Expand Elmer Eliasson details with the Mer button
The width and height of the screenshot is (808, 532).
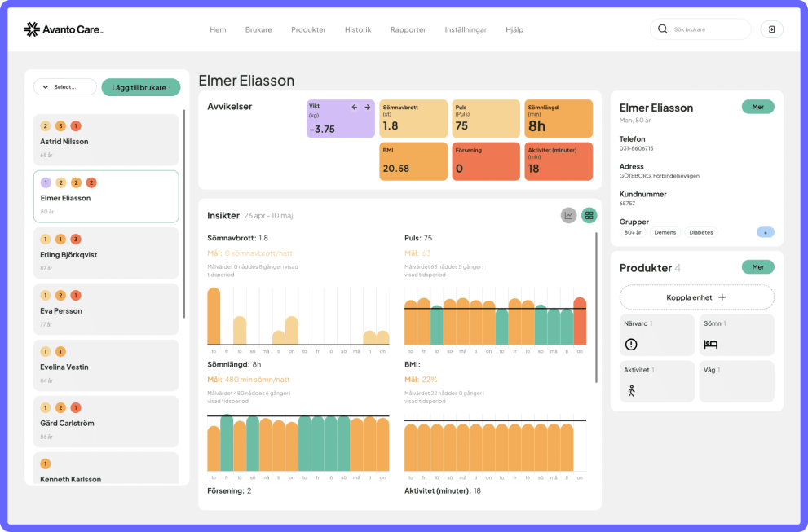click(x=757, y=107)
